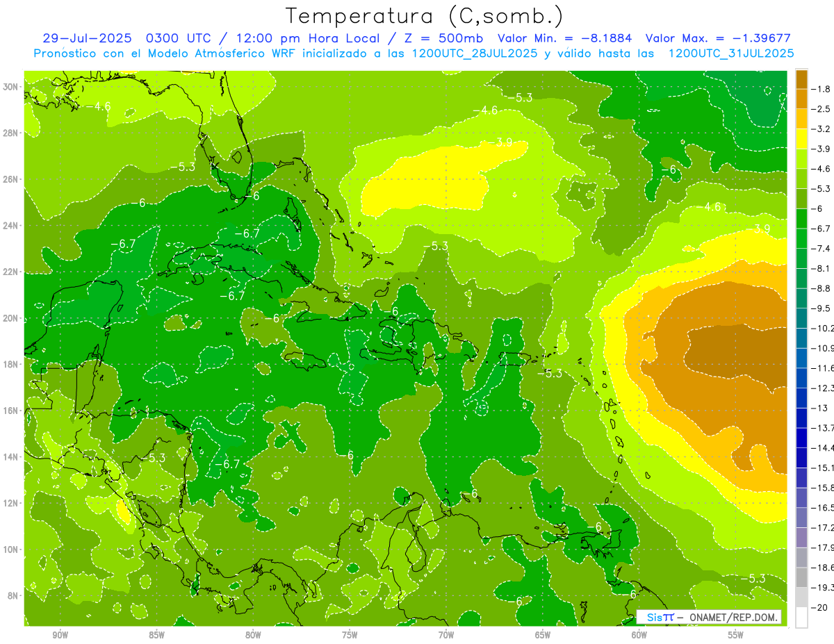Image resolution: width=834 pixels, height=644 pixels.
Task: Select the "29-Jul-2025" date in header
Action: tap(88, 38)
